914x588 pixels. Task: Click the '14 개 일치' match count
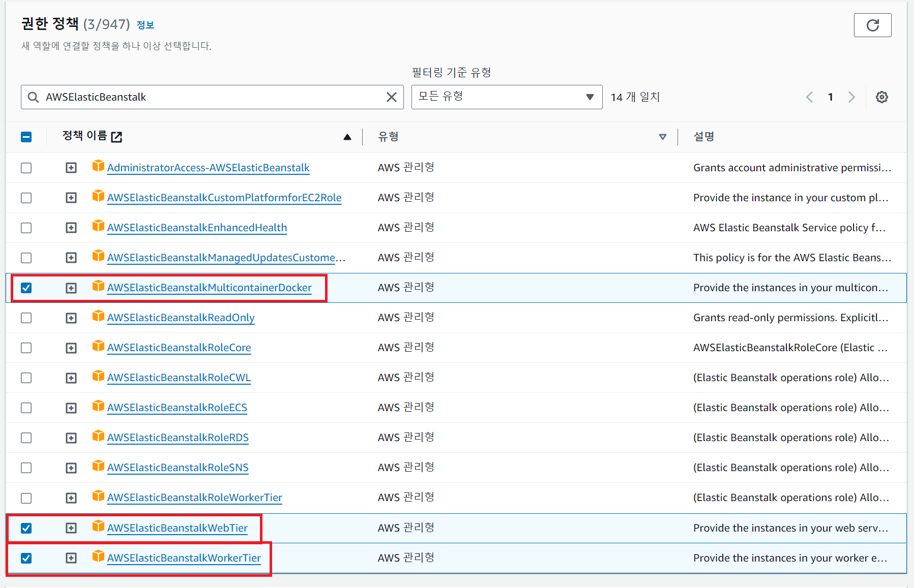(635, 97)
